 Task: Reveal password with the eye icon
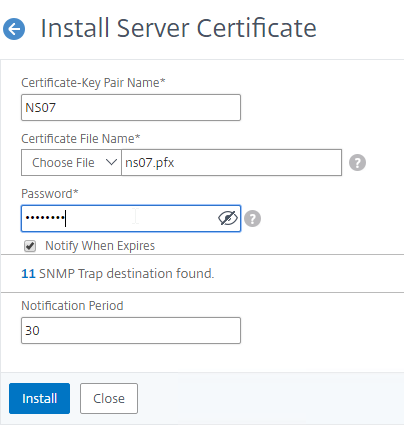point(228,218)
